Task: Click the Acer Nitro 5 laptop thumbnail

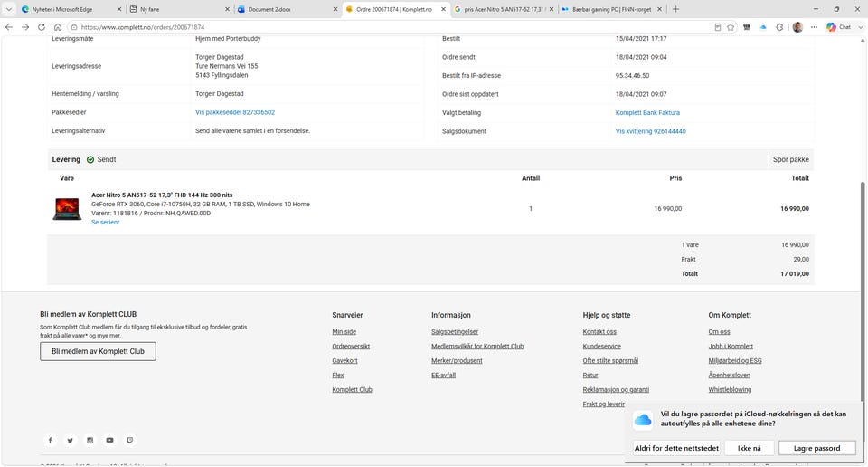Action: 67,209
